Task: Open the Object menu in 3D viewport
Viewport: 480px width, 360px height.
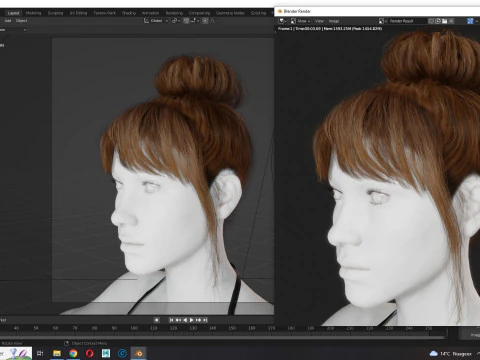Action: (x=21, y=21)
